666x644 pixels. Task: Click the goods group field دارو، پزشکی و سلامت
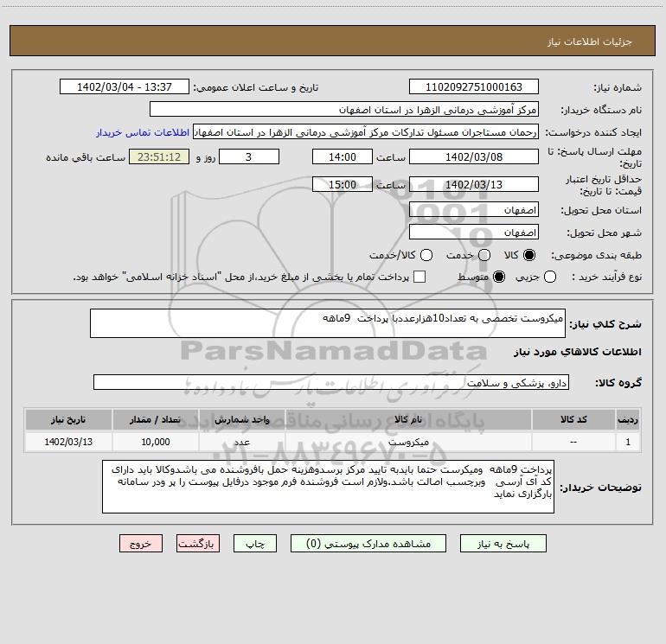(331, 382)
